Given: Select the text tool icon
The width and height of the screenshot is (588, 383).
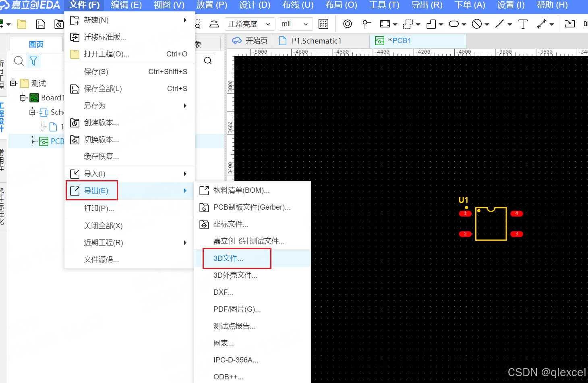Looking at the screenshot, I should 523,24.
